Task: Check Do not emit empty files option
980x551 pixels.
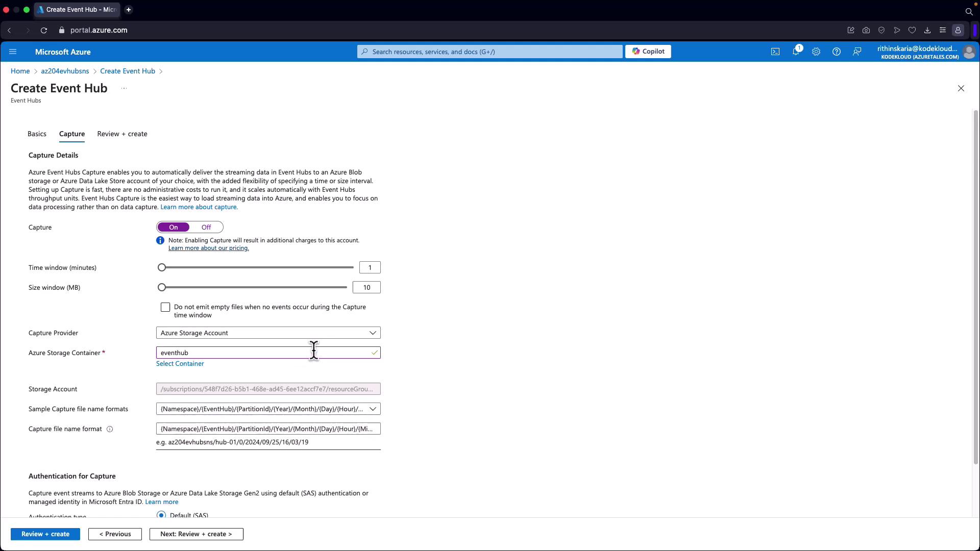Action: click(x=165, y=307)
